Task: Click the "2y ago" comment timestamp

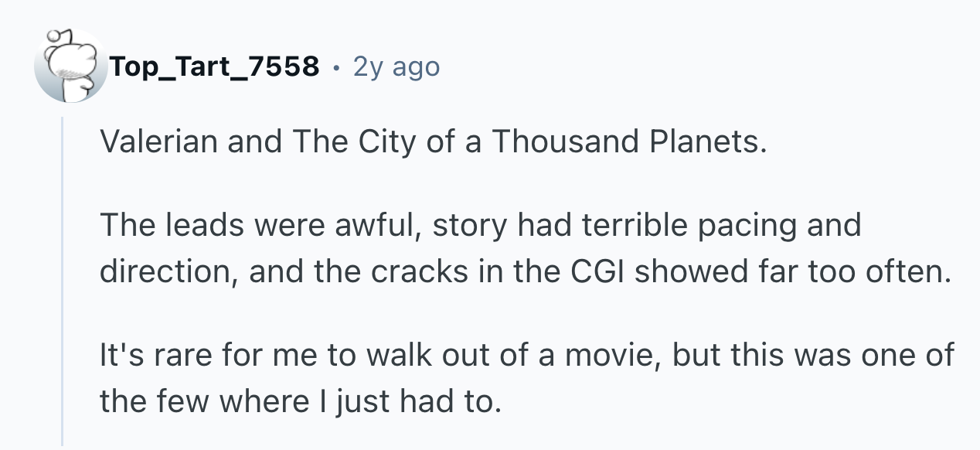Action: (x=396, y=67)
